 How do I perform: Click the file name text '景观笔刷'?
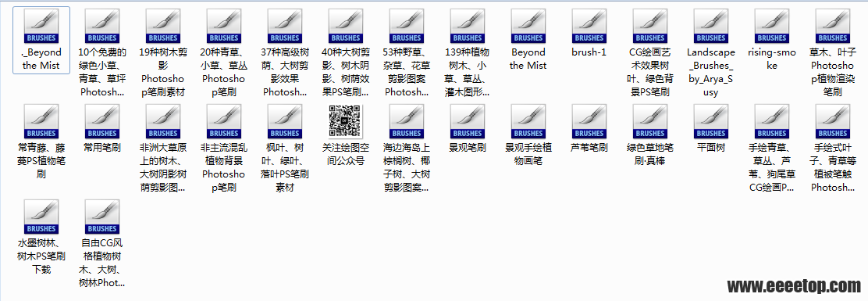468,148
